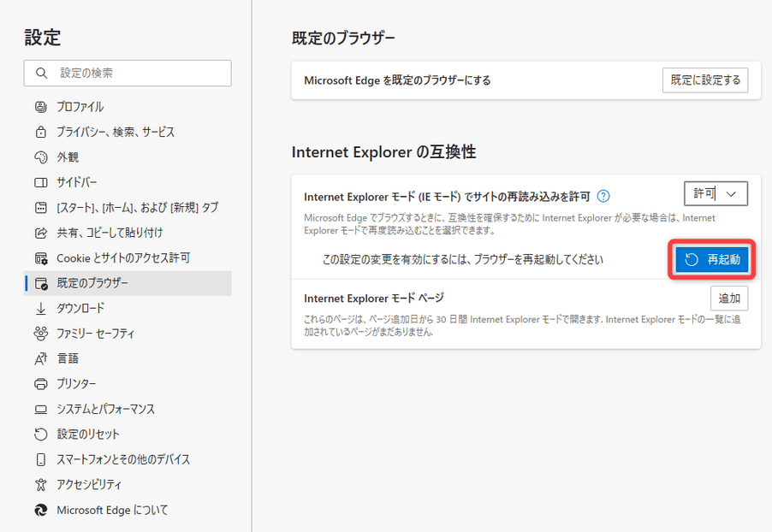Viewport: 772px width, 532px height.
Task: Go to プライバシー、検索、サービス settings
Action: tap(128, 132)
